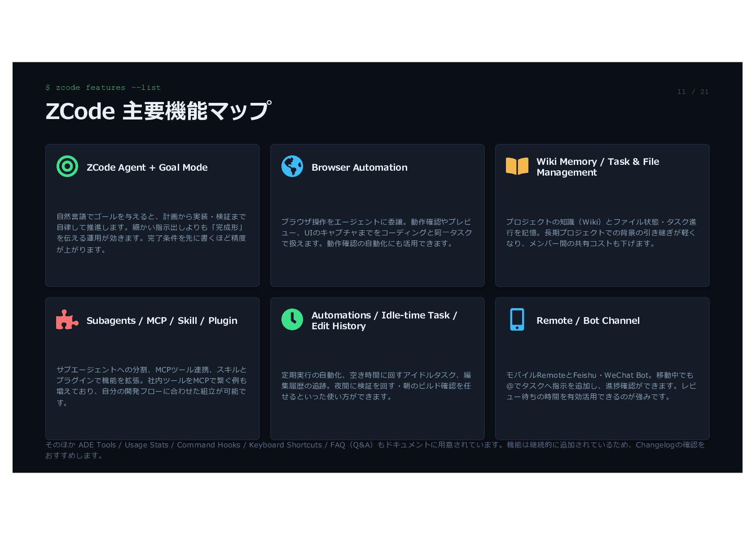The image size is (756, 535).
Task: Click the blue globe Browser Automation icon
Action: coord(292,167)
